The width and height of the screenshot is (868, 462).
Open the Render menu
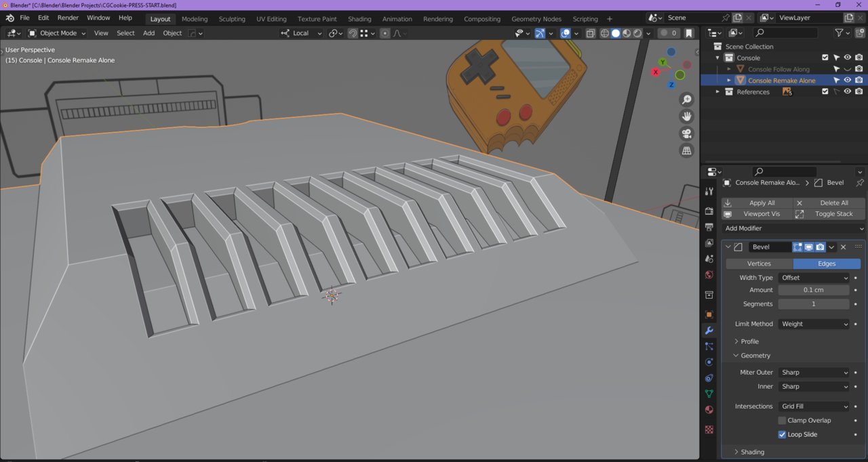point(68,18)
